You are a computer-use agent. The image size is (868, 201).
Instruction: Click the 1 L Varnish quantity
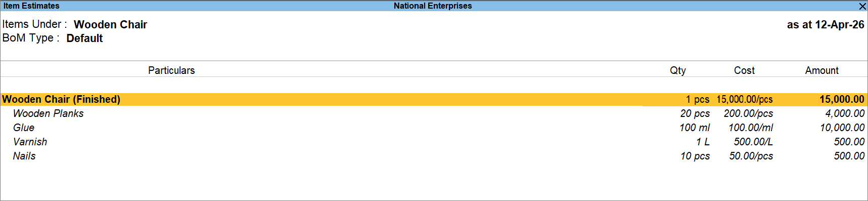click(x=703, y=142)
